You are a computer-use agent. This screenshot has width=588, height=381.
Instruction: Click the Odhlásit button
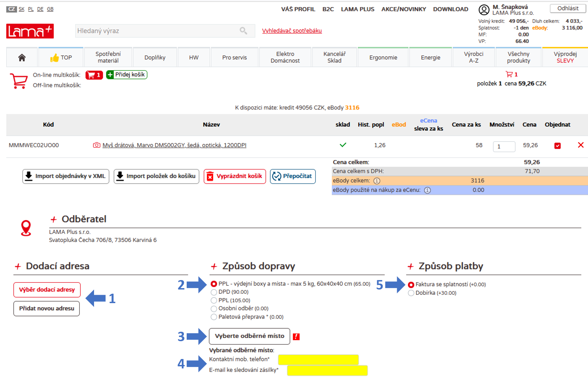click(x=568, y=8)
